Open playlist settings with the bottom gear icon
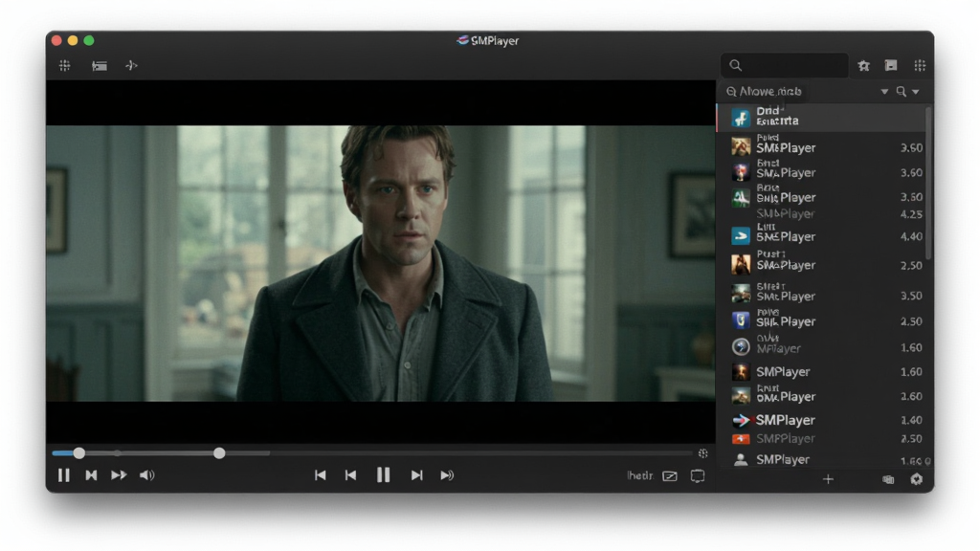Screen dimensions: 980x551 (x=916, y=479)
